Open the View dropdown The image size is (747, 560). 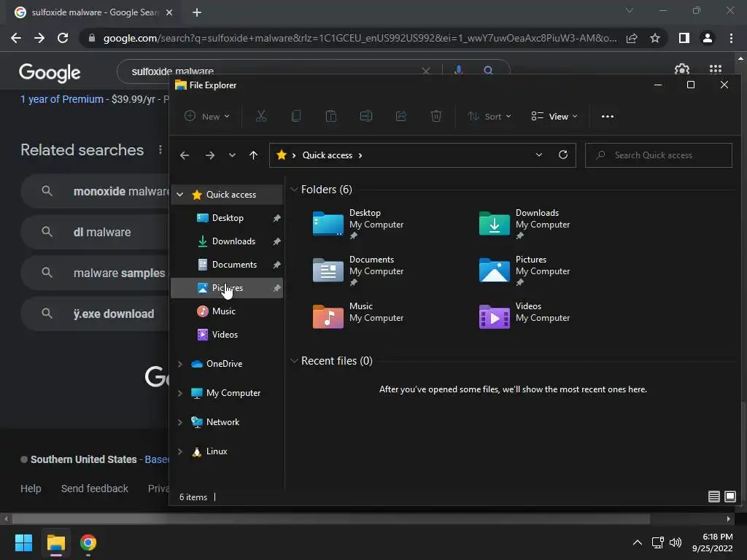[554, 116]
